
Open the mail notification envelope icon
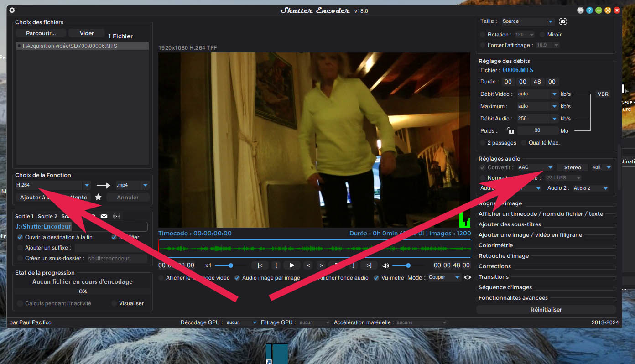coord(104,216)
